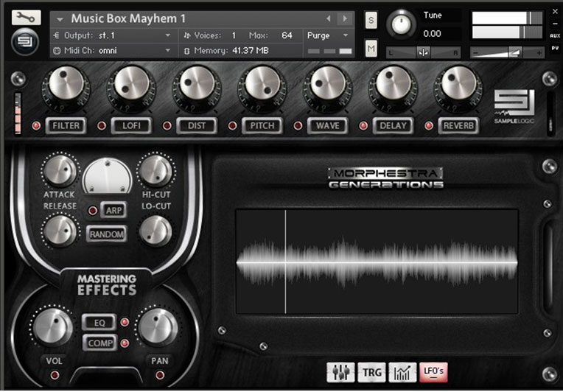This screenshot has width=563, height=392.
Task: Switch to the LFO's tab
Action: 433,372
